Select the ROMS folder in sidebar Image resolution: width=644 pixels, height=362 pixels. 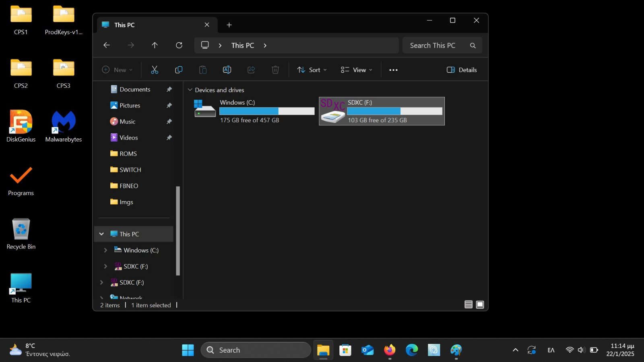[x=128, y=154]
